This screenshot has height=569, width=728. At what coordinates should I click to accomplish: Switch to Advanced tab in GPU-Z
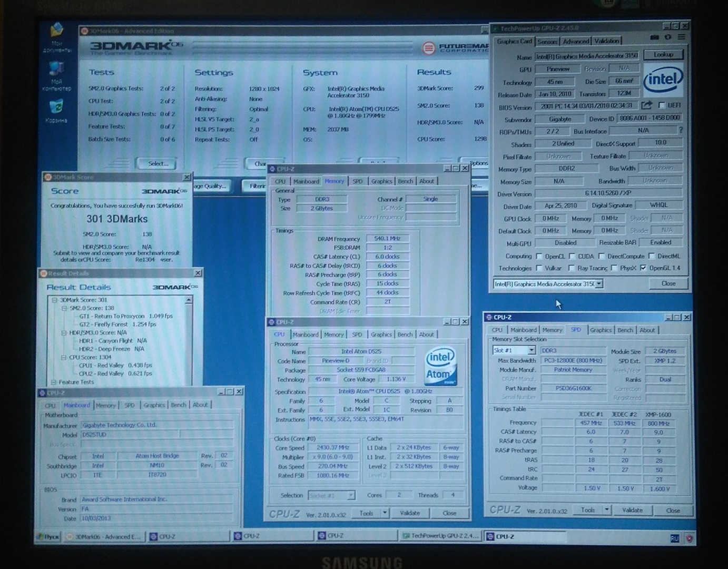(x=575, y=42)
